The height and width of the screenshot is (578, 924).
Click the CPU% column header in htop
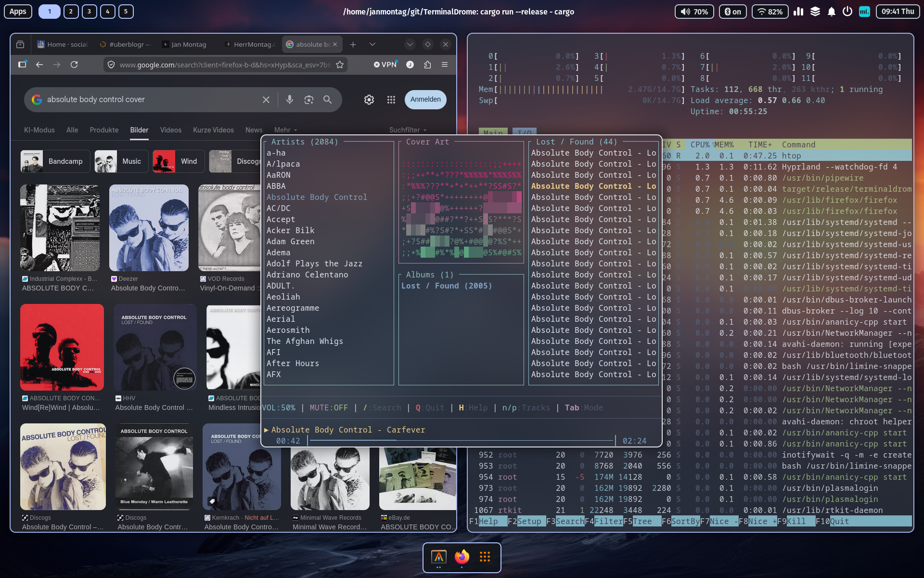(700, 144)
